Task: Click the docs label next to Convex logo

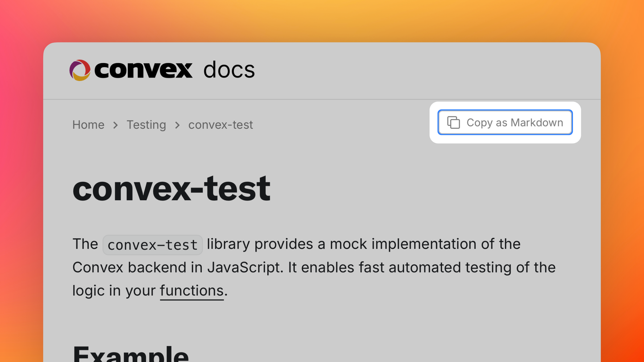Action: pos(229,70)
